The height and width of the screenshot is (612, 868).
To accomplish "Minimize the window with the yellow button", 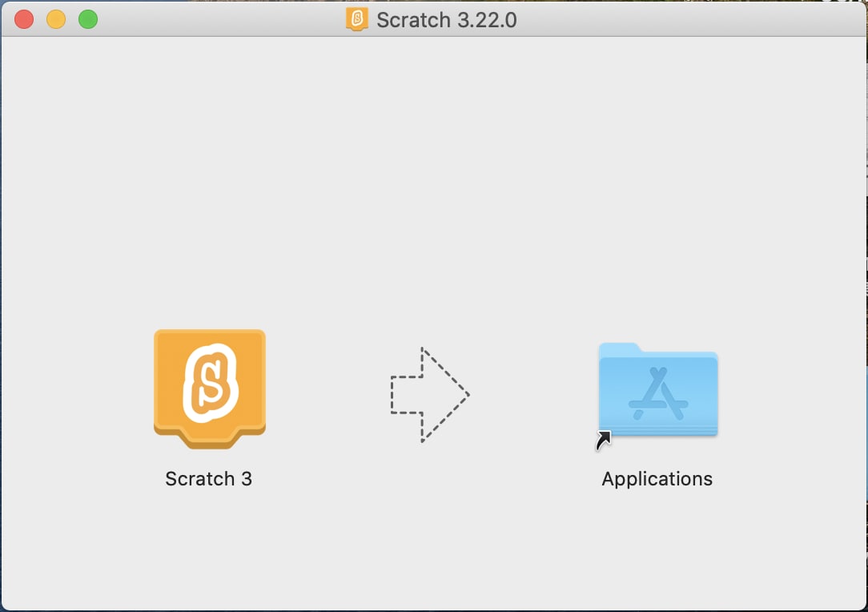I will (56, 19).
